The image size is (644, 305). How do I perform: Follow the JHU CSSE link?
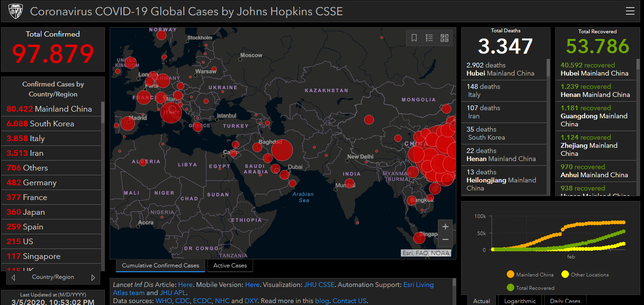319,285
